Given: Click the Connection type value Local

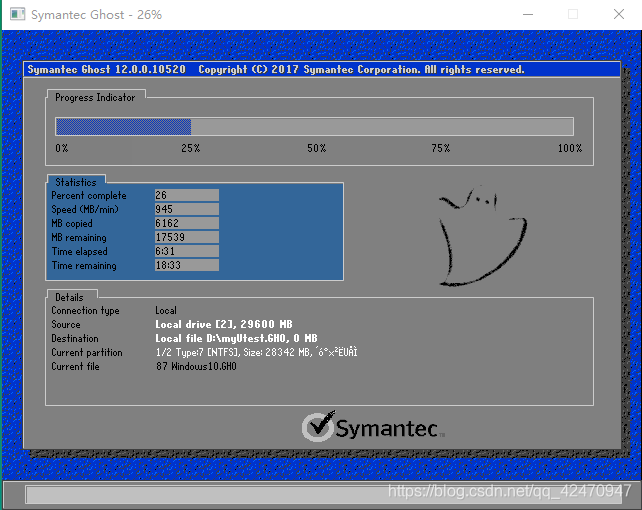Looking at the screenshot, I should pyautogui.click(x=166, y=310).
